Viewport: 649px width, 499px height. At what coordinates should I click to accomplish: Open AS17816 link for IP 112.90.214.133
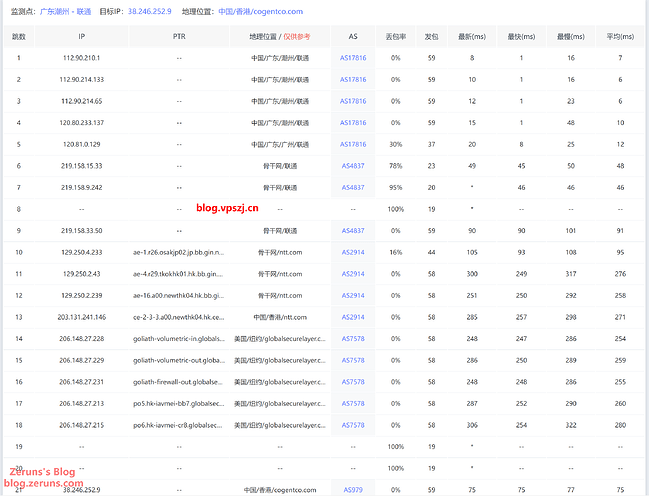pyautogui.click(x=353, y=79)
